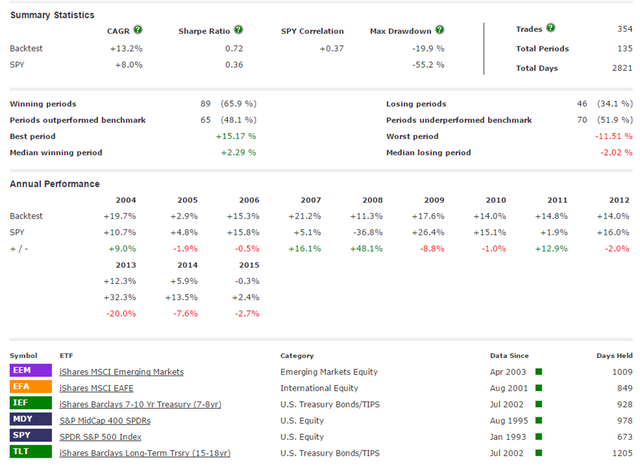640x469 pixels.
Task: Click the Max Drawdown value -19.9 %
Action: (428, 49)
